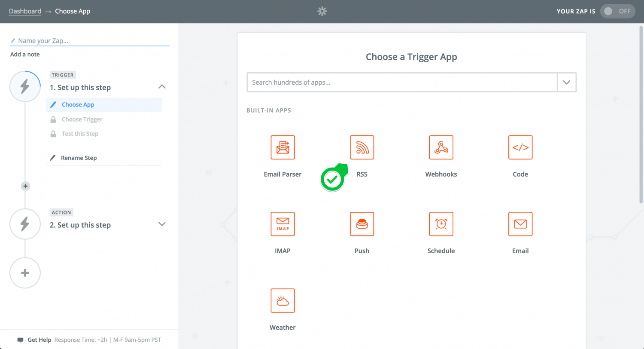Add a new step at the bottom

click(25, 272)
